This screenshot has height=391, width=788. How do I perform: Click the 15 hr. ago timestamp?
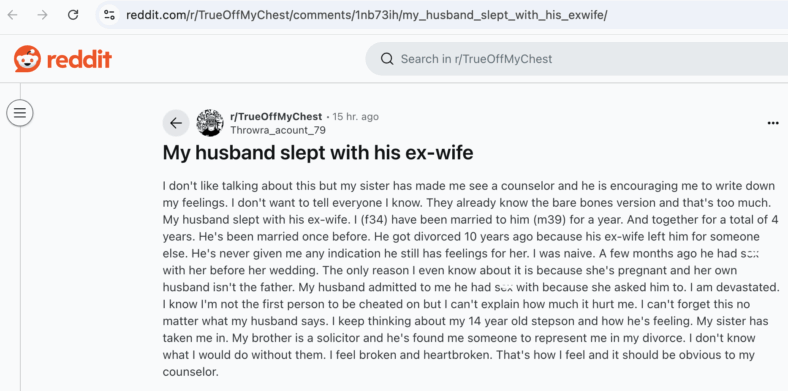(355, 117)
